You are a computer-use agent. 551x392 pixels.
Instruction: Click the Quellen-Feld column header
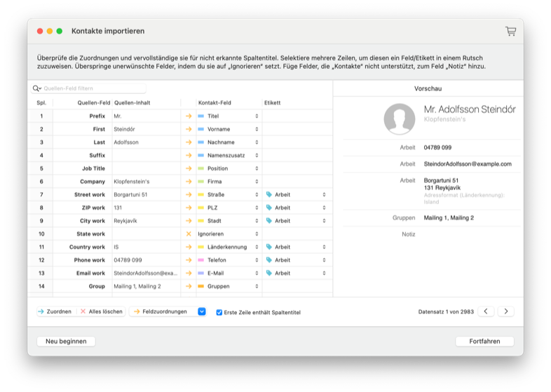[x=93, y=102]
